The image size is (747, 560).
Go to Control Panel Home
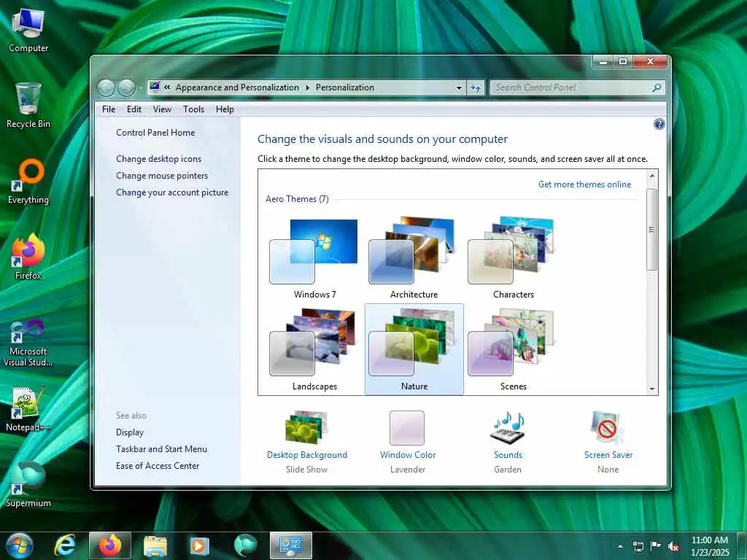tap(155, 133)
